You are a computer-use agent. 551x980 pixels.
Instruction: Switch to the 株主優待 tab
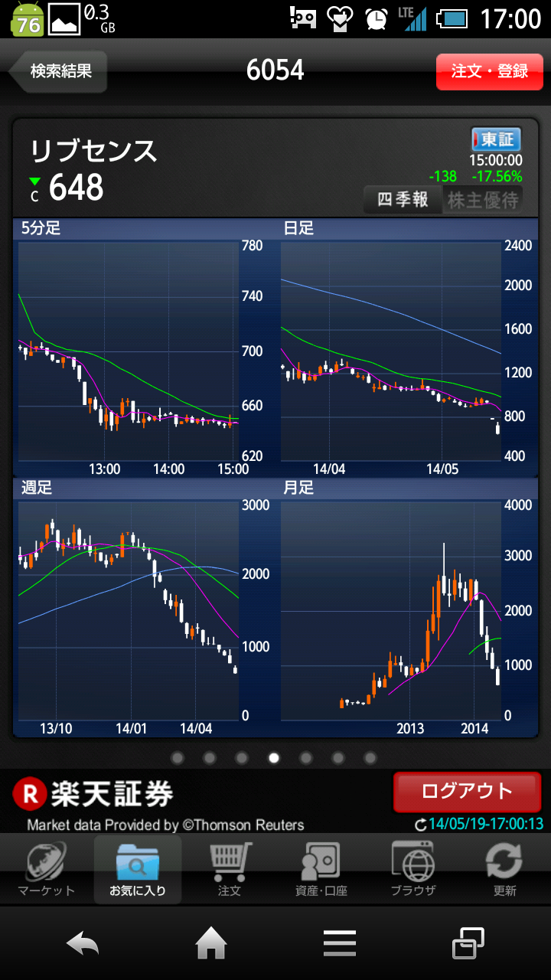(483, 201)
